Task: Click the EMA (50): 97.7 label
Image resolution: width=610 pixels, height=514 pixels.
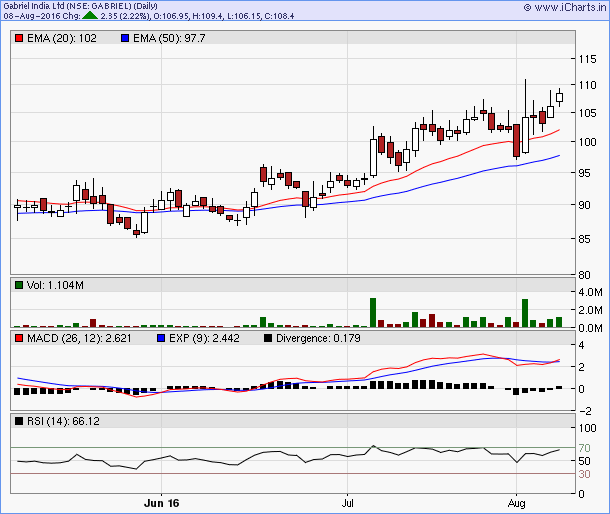Action: (x=169, y=38)
